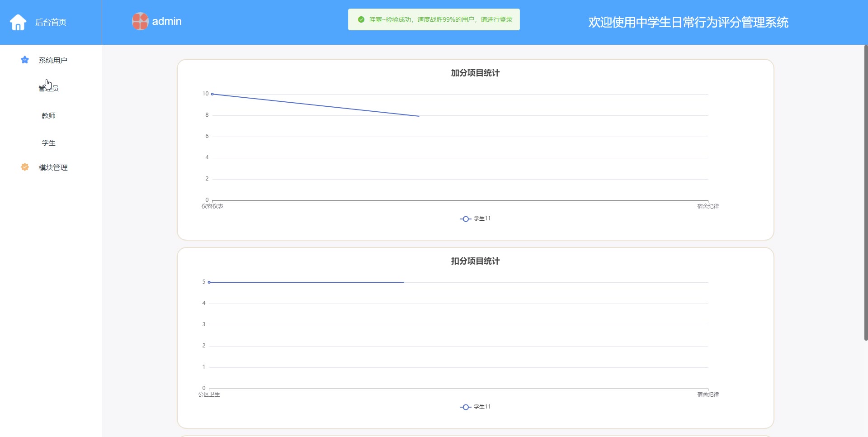Image resolution: width=868 pixels, height=437 pixels.
Task: Click the home icon in the header
Action: 18,22
